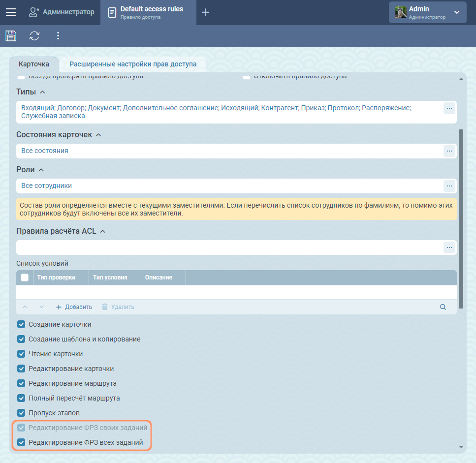Open the three-dot more actions menu
The width and height of the screenshot is (476, 463).
[x=58, y=36]
